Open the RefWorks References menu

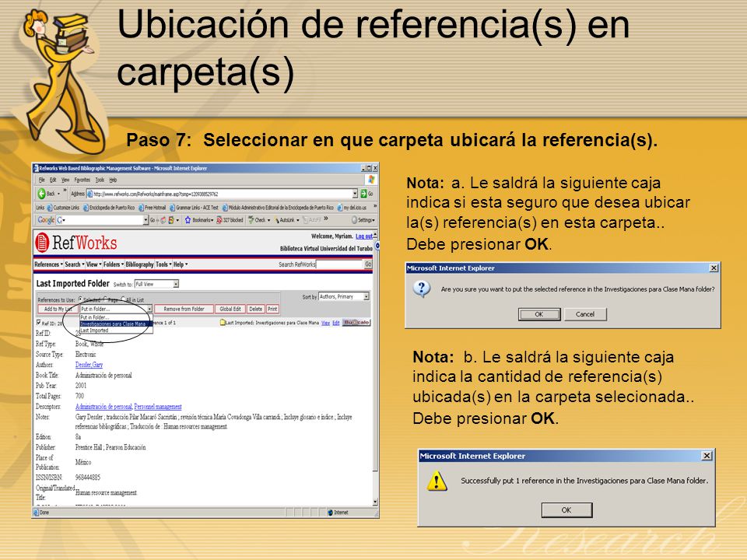click(x=48, y=264)
